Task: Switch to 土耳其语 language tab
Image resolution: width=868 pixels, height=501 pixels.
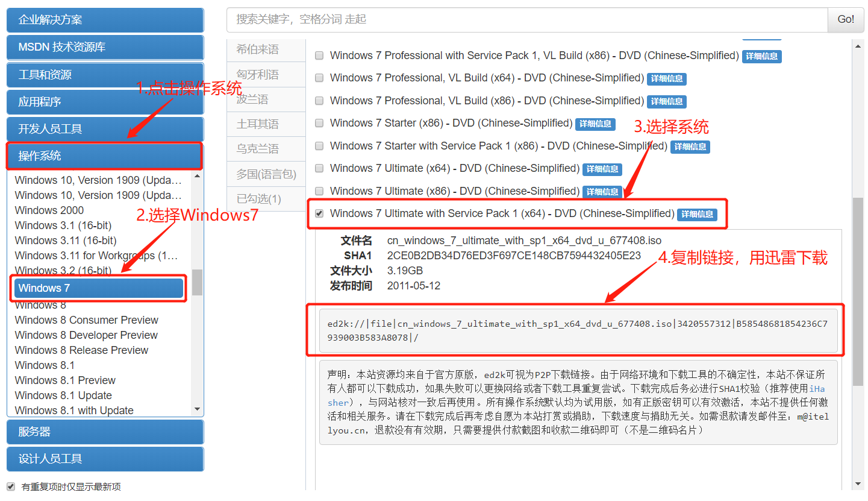Action: click(x=266, y=124)
